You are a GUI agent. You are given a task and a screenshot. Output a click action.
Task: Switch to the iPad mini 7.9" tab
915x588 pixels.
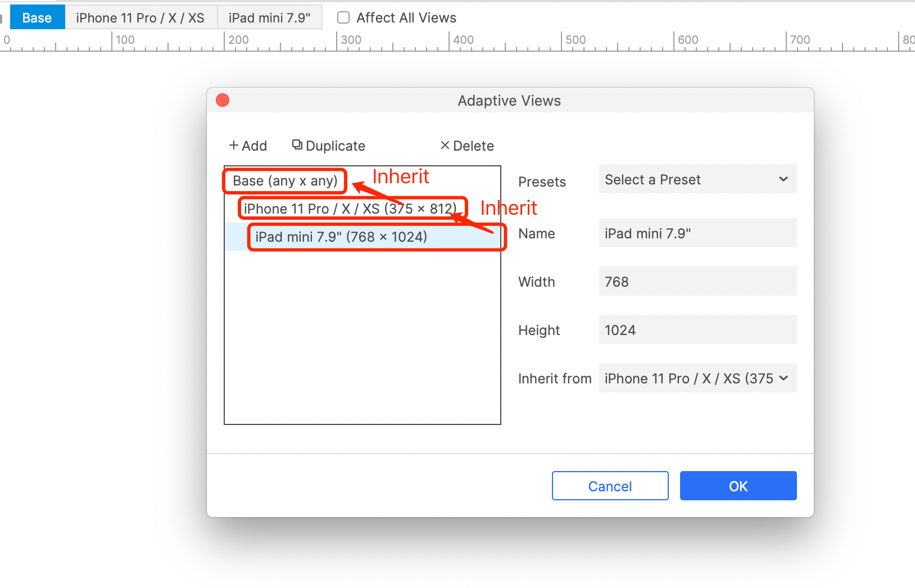(269, 17)
